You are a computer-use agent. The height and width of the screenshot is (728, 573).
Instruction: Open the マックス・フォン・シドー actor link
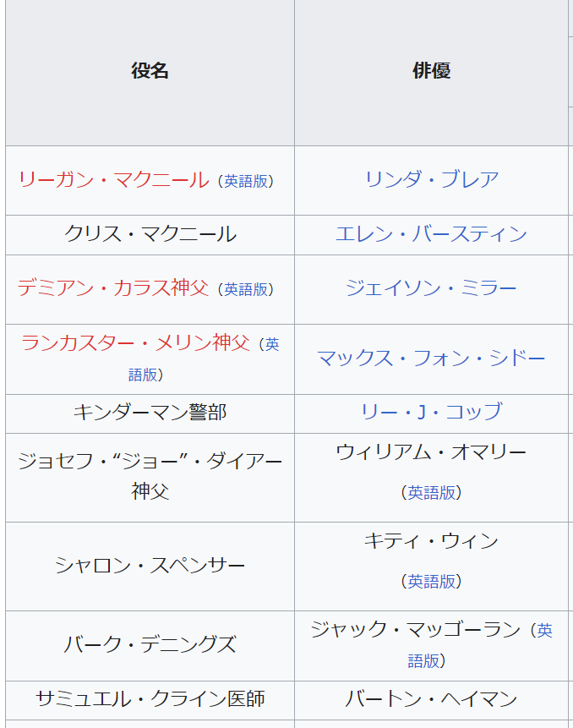(431, 359)
